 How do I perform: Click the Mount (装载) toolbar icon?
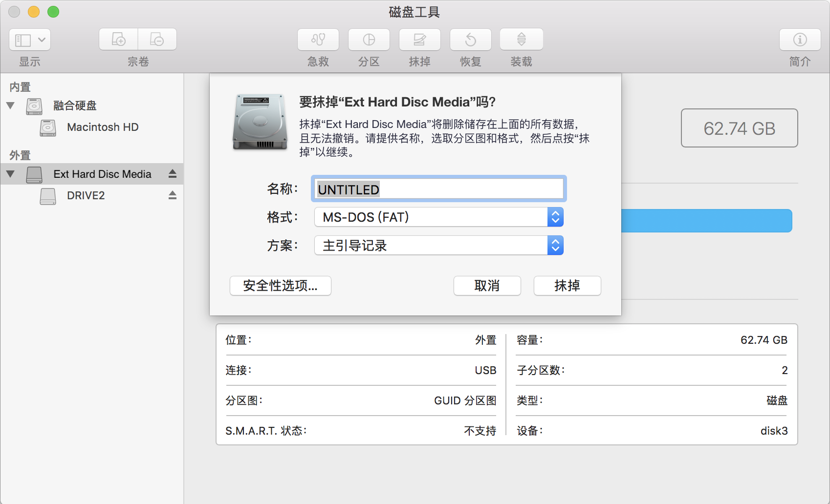coord(522,40)
